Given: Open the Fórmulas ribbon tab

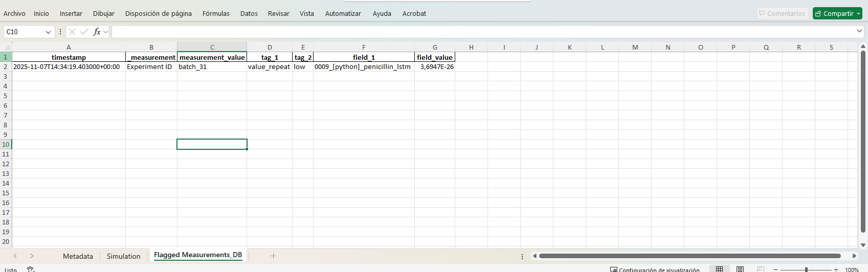Looking at the screenshot, I should coord(216,13).
